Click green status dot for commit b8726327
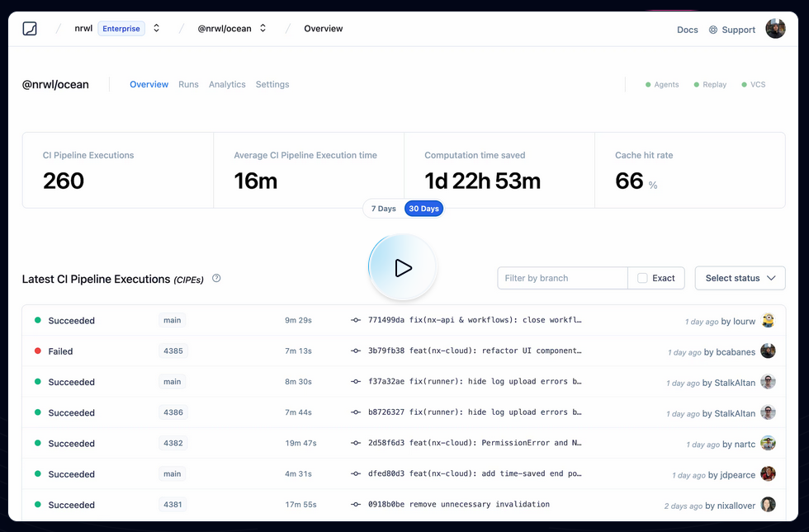The height and width of the screenshot is (532, 809). tap(38, 412)
